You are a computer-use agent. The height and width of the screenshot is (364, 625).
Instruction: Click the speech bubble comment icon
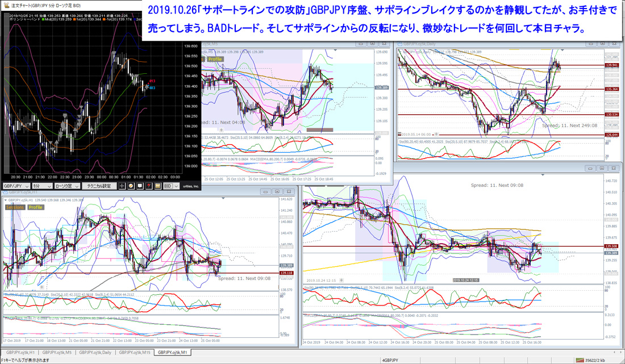click(x=140, y=186)
